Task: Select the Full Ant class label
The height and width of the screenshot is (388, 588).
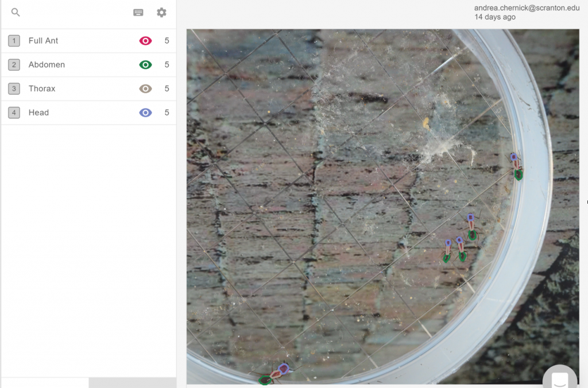Action: pos(44,41)
